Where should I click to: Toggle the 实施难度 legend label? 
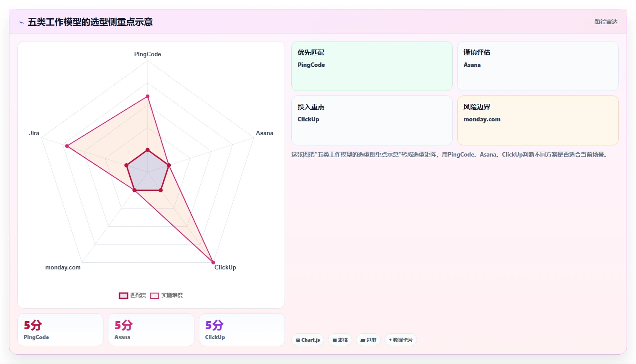click(x=172, y=295)
